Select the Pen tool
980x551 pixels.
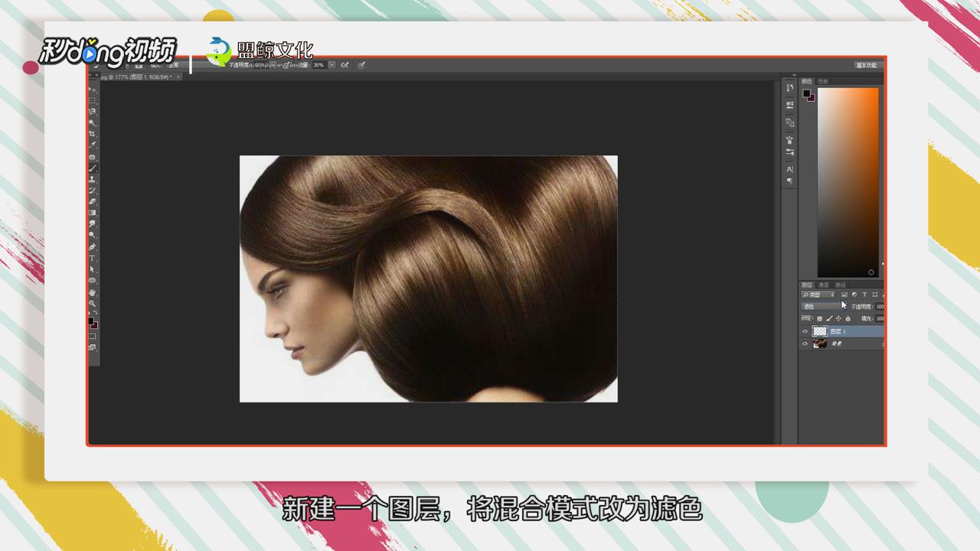(x=93, y=246)
